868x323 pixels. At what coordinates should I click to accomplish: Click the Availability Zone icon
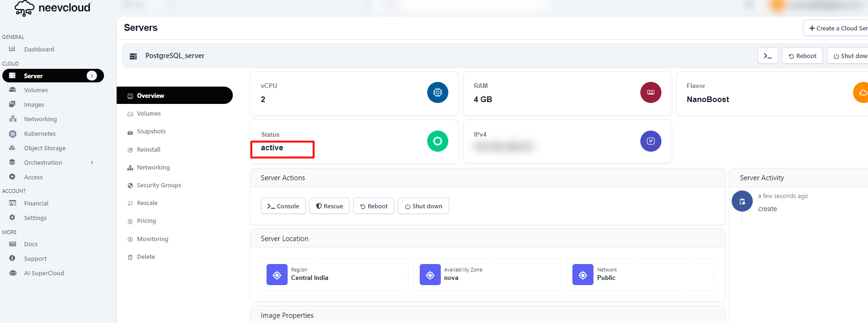click(x=430, y=275)
